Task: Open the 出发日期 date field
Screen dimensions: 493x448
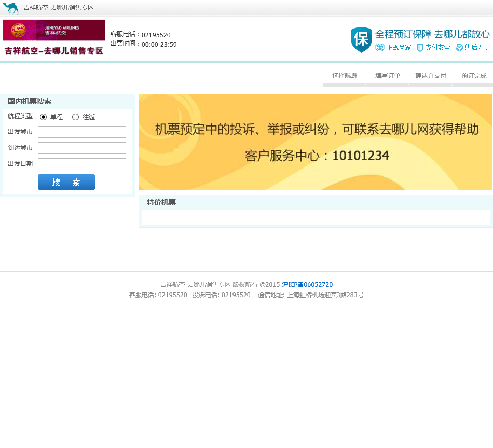Action: tap(82, 164)
